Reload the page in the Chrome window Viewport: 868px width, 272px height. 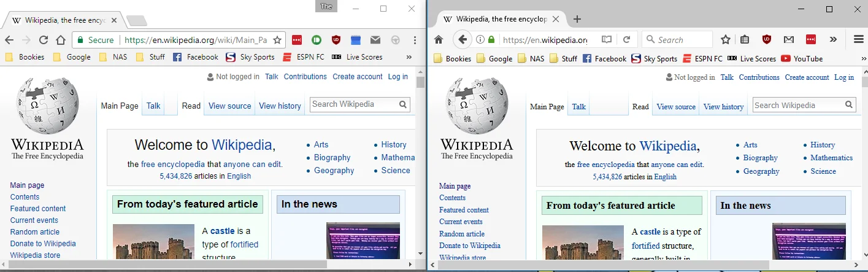click(44, 40)
